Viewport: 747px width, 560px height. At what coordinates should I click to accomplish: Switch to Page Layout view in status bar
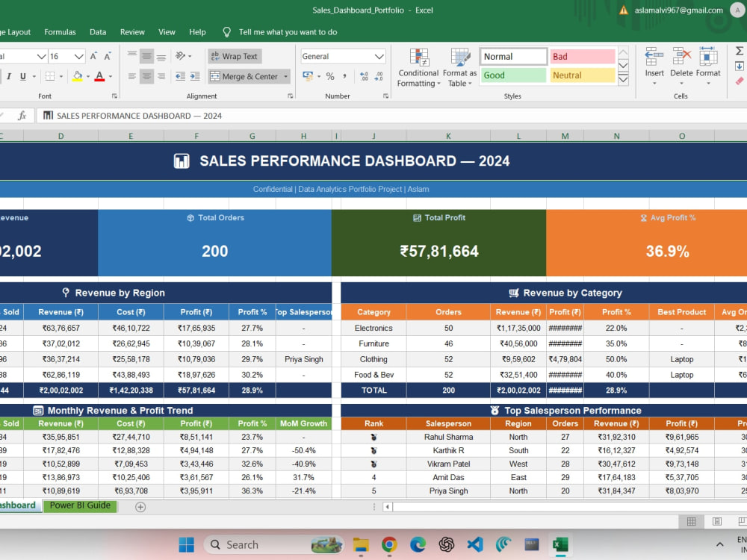click(x=716, y=521)
